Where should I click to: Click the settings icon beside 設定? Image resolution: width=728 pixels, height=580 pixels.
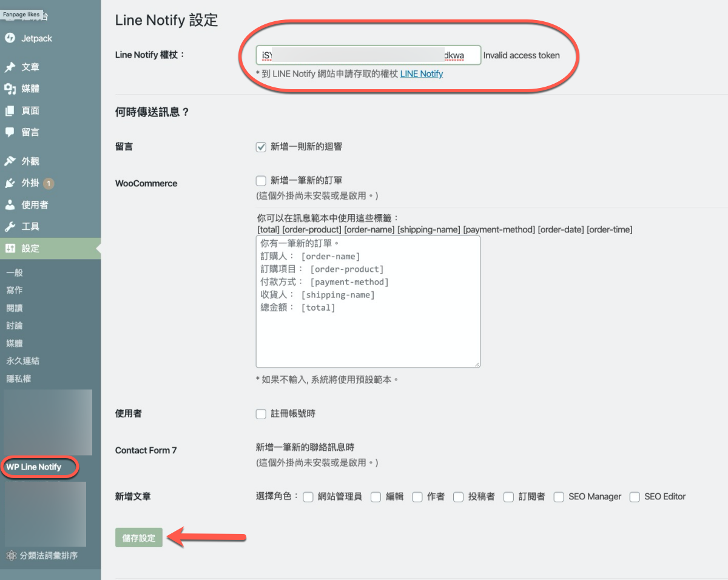10,248
